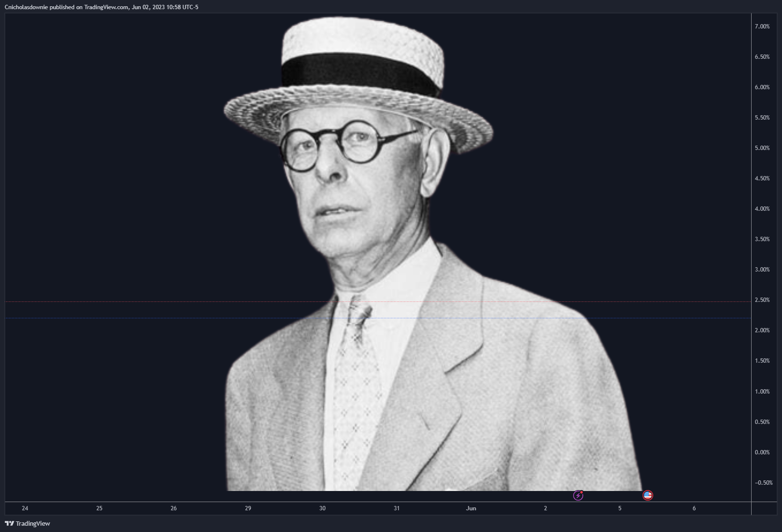Image resolution: width=782 pixels, height=532 pixels.
Task: Click the 2.00% price axis label
Action: [762, 330]
